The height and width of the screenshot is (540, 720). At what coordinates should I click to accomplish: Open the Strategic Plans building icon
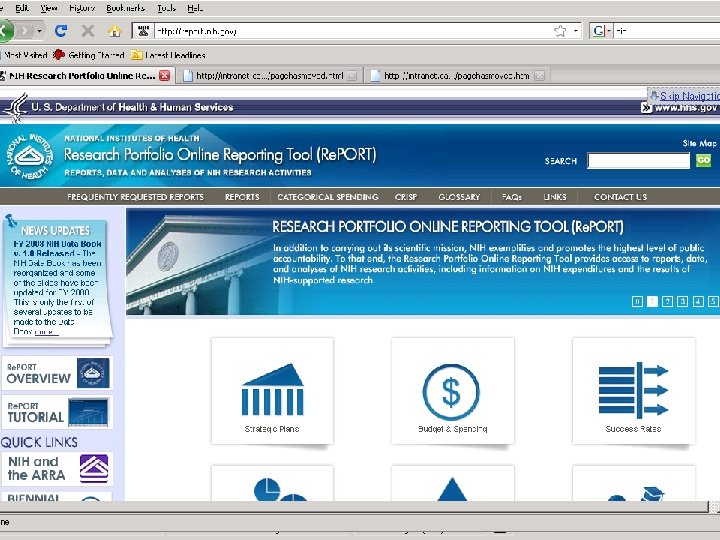pos(272,391)
